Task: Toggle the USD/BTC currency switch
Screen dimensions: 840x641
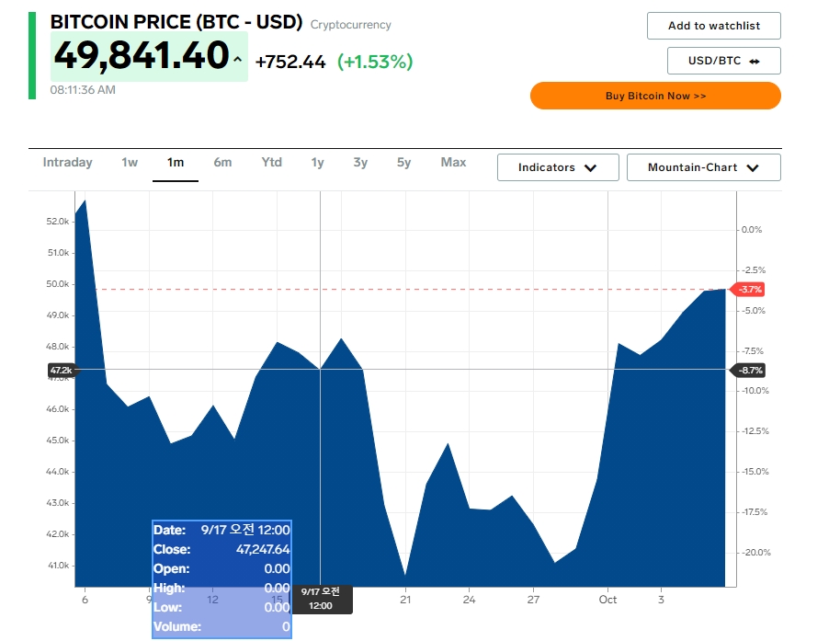Action: click(x=724, y=61)
